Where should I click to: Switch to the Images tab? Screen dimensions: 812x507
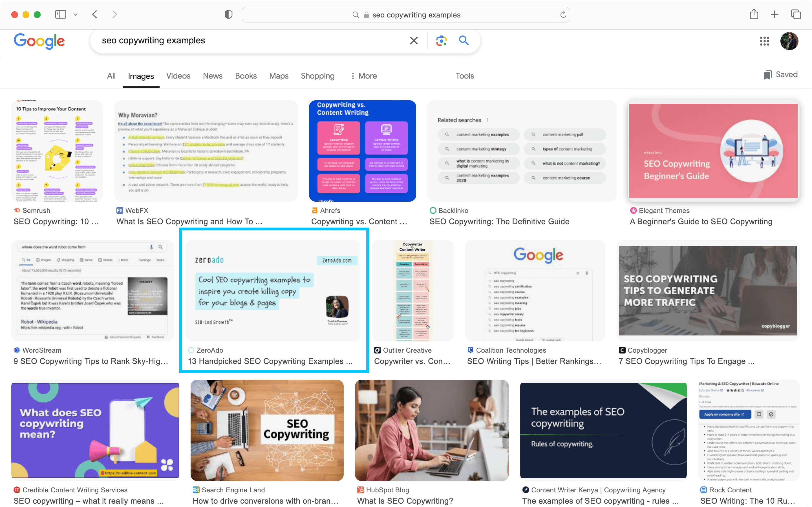(141, 76)
